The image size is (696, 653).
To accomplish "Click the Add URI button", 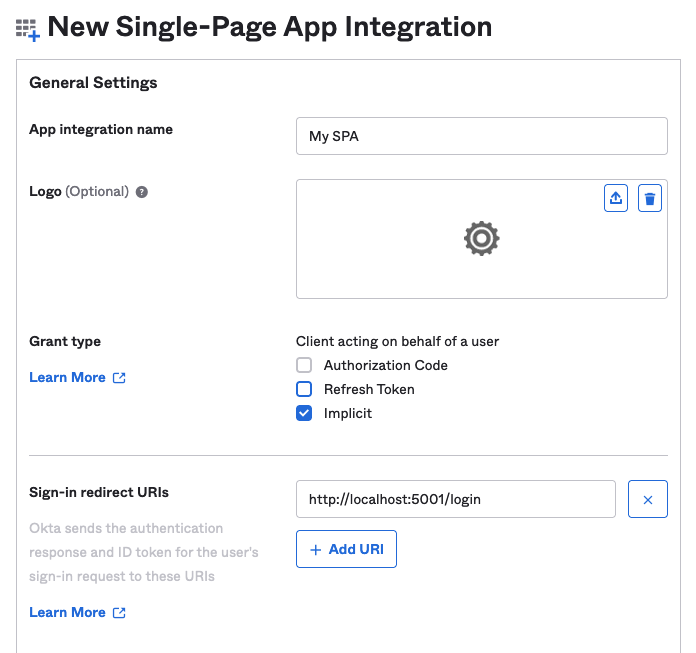I will point(346,549).
